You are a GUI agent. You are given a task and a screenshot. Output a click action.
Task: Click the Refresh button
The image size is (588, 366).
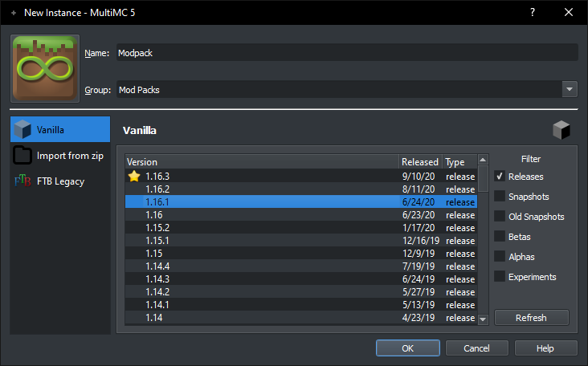pyautogui.click(x=532, y=317)
